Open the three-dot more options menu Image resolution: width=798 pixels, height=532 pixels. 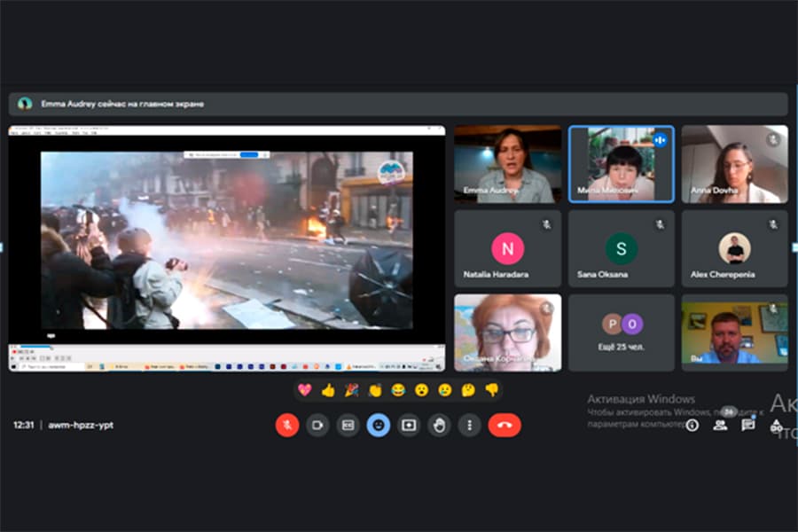tap(469, 425)
